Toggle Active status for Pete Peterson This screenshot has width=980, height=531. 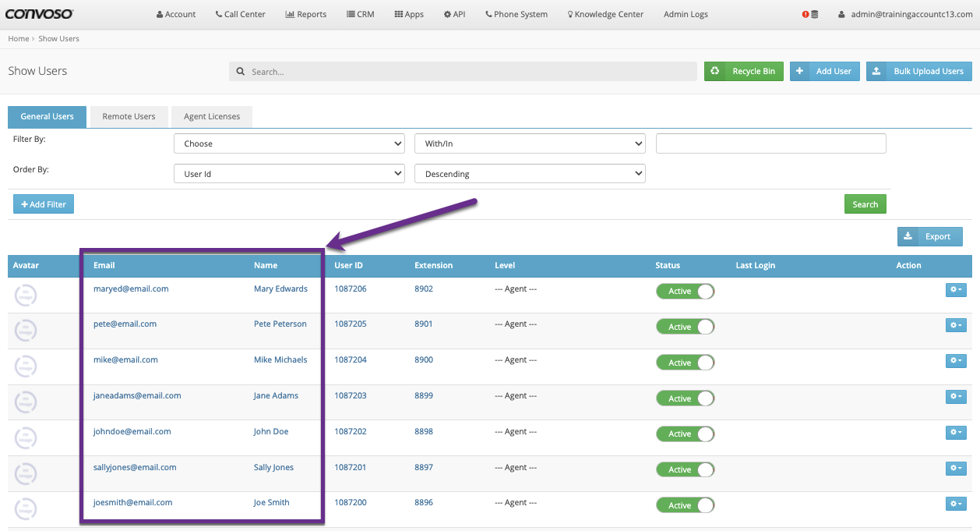686,327
